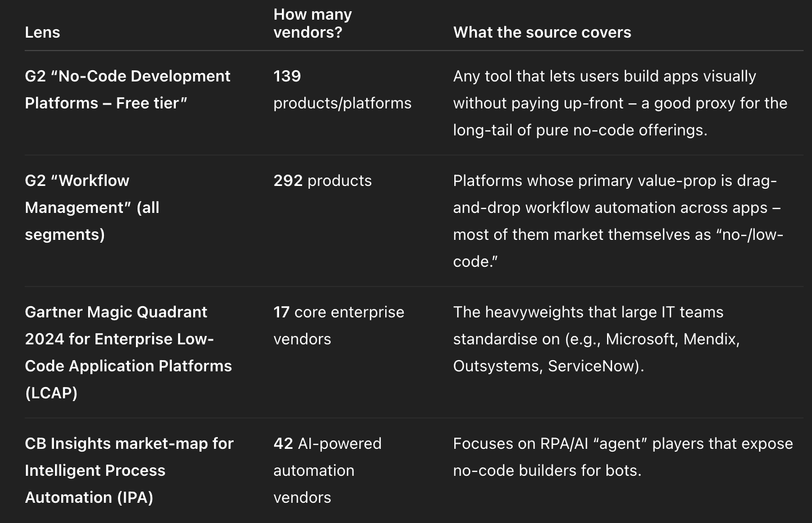This screenshot has height=523, width=812.
Task: Select the "no-code builders for bots" line
Action: tap(547, 471)
